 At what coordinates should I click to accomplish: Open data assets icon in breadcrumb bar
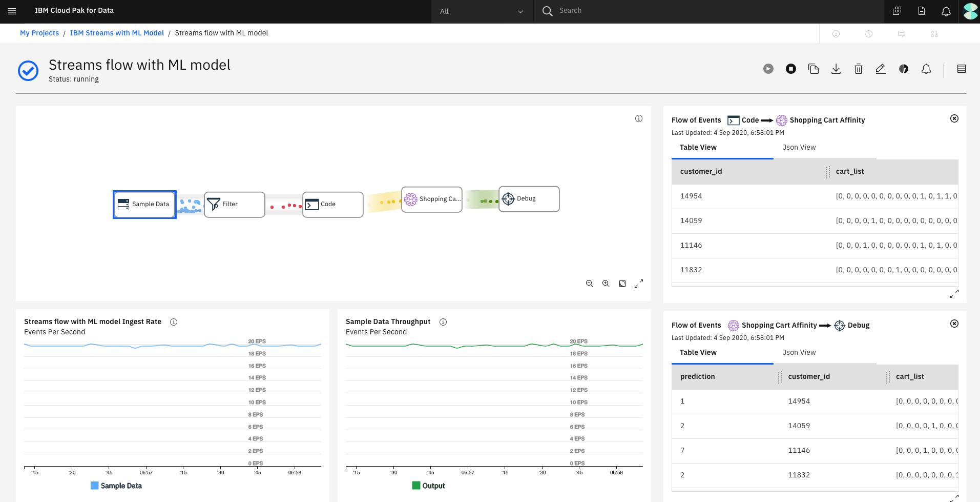point(934,34)
